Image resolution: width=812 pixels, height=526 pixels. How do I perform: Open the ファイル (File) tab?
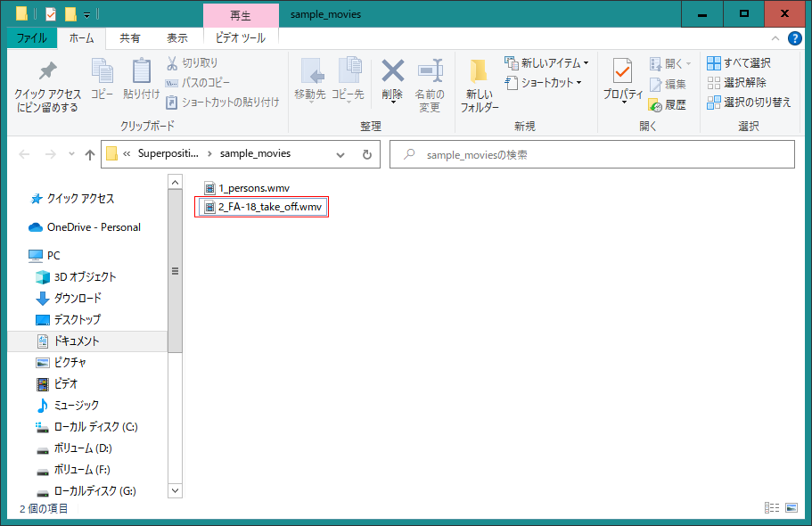pos(31,37)
